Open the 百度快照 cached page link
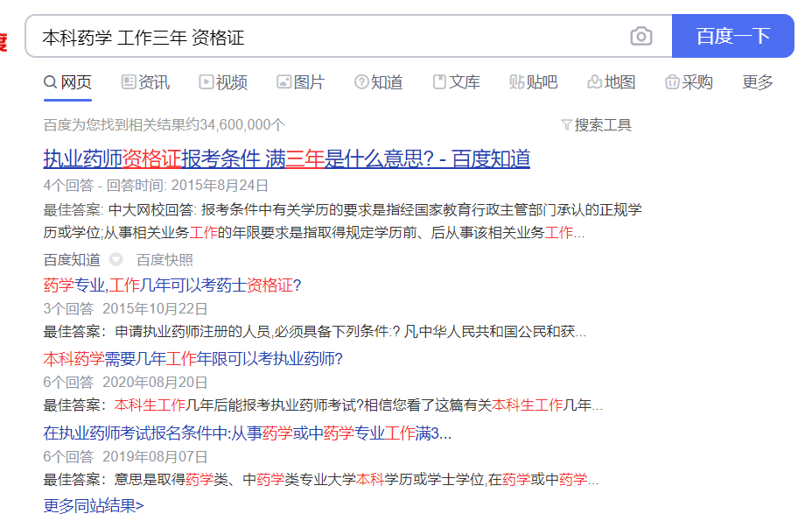812x528 pixels. [x=164, y=259]
